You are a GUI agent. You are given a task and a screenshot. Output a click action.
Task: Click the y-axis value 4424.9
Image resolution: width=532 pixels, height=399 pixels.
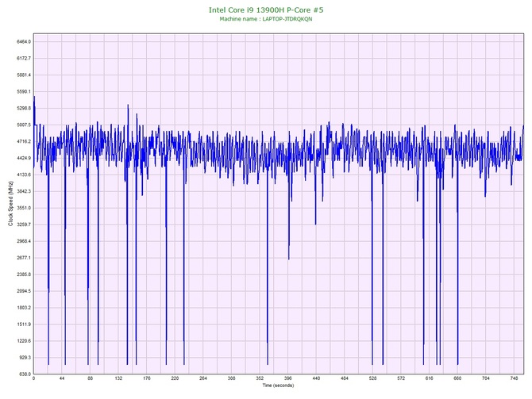(24, 158)
